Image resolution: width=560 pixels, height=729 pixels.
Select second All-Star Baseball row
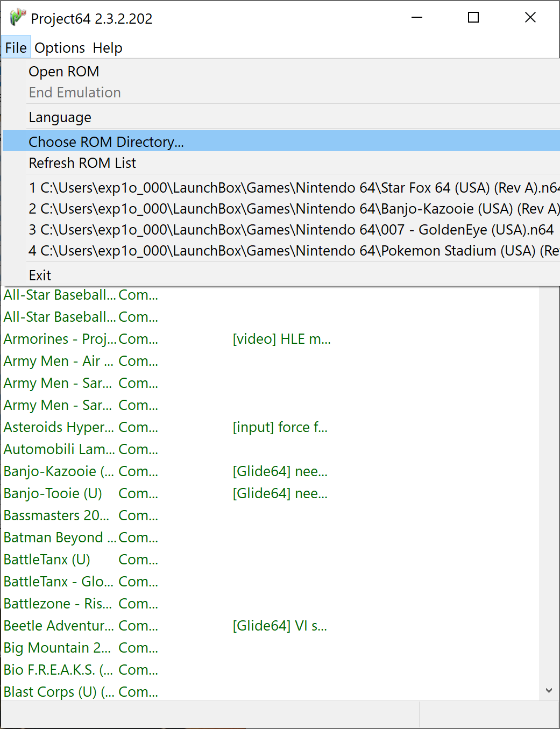(270, 317)
